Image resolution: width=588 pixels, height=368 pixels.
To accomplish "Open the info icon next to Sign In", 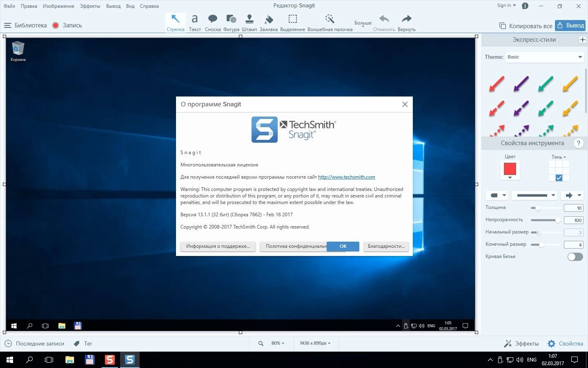I will [x=525, y=6].
